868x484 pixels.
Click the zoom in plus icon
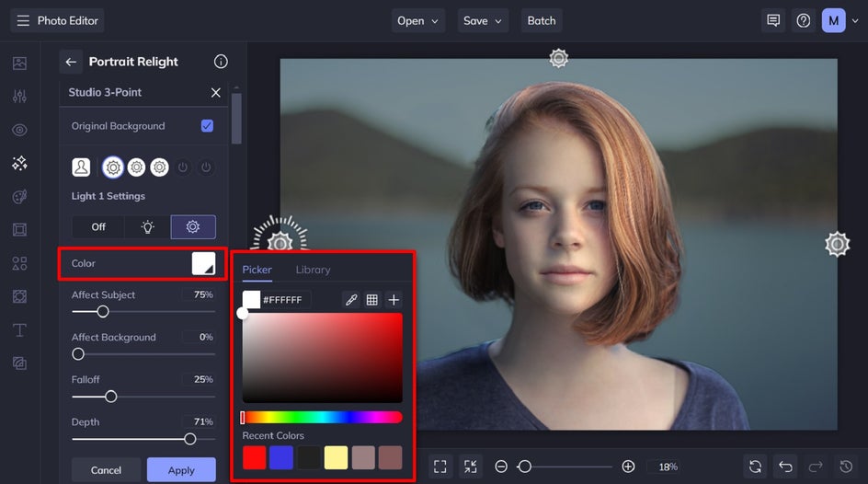[628, 467]
